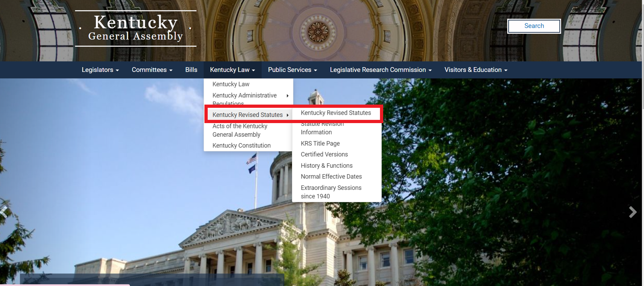Expand the Kentucky Administrative Regulations submenu arrow
The image size is (644, 286).
(x=287, y=96)
